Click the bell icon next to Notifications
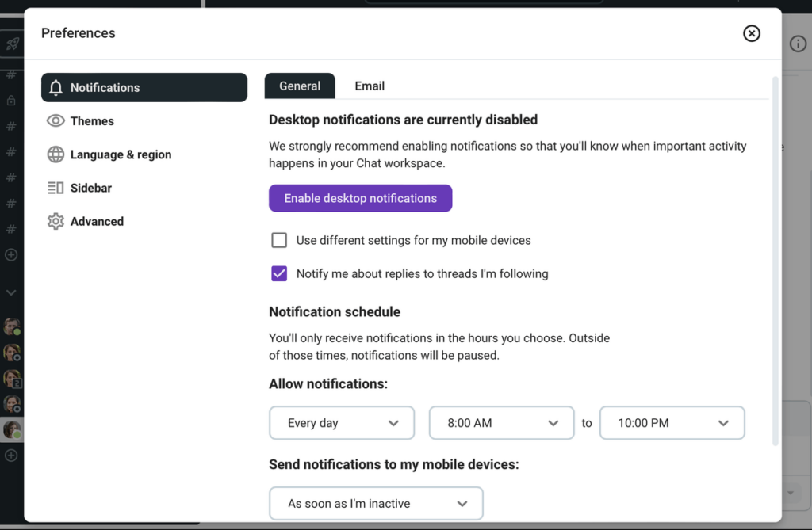This screenshot has height=530, width=812. coord(56,88)
